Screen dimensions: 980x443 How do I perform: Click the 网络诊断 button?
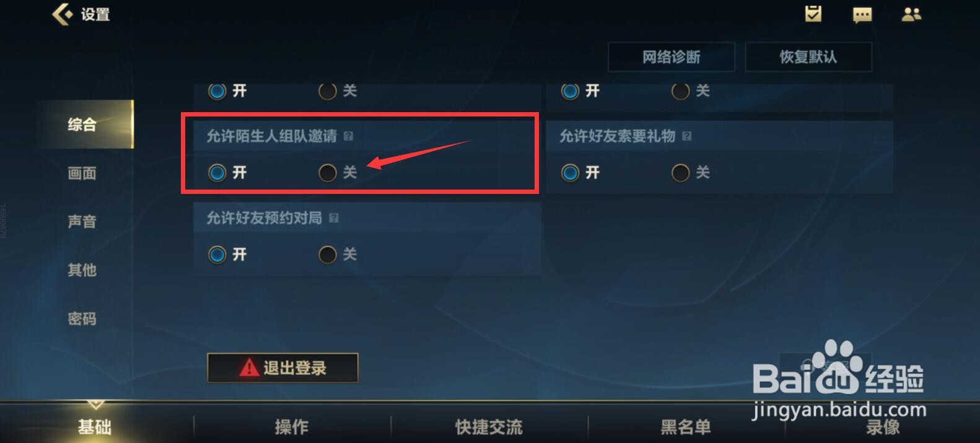672,57
